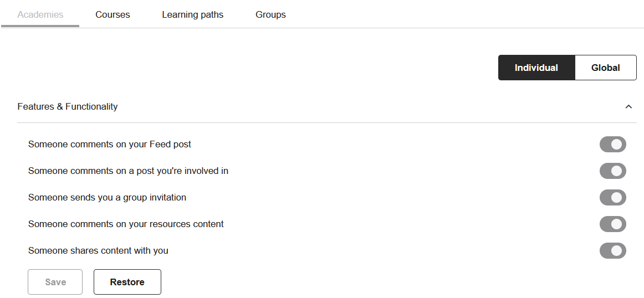The width and height of the screenshot is (644, 298).
Task: Switch to Global settings mode
Action: [606, 68]
